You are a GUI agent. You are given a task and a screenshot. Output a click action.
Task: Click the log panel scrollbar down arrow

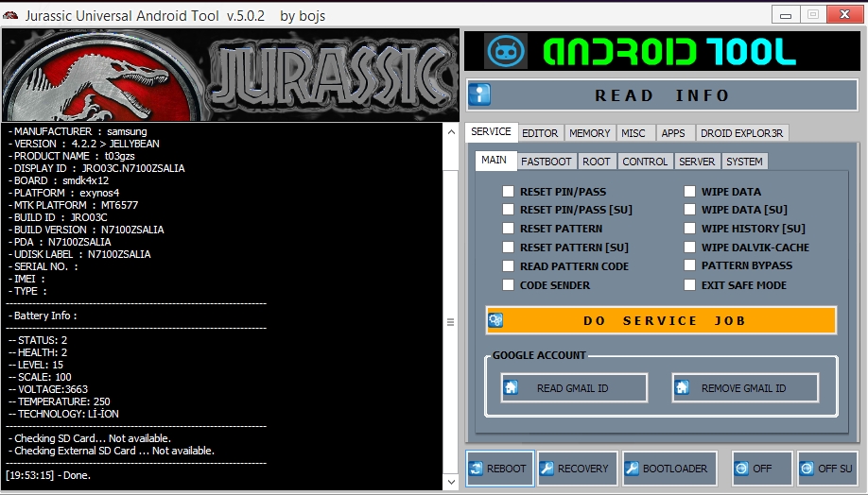pos(450,482)
